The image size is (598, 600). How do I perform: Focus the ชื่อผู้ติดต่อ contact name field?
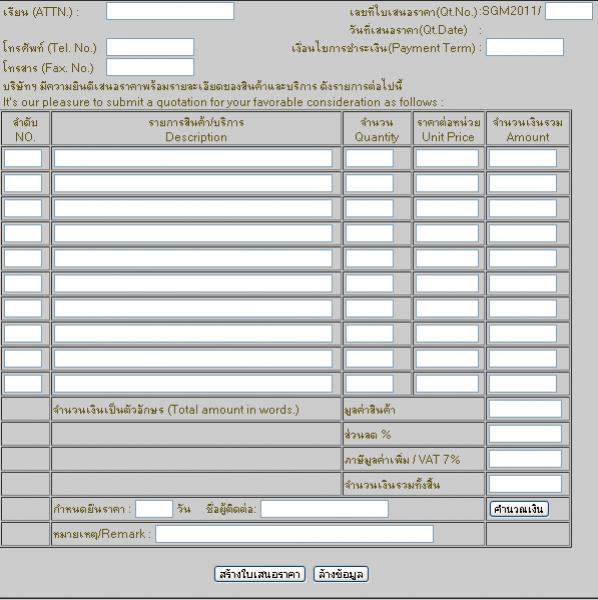tap(324, 509)
